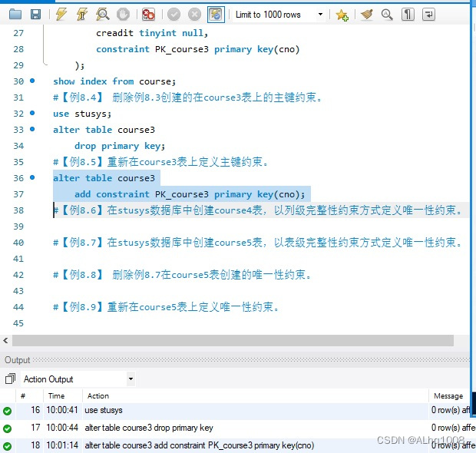Image resolution: width=476 pixels, height=453 pixels.
Task: Select output row 16 use stusys
Action: (x=236, y=411)
